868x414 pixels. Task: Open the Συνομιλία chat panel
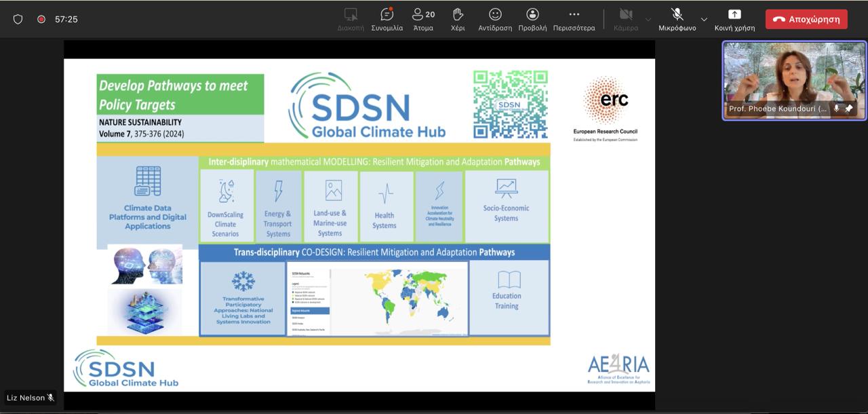coord(387,19)
